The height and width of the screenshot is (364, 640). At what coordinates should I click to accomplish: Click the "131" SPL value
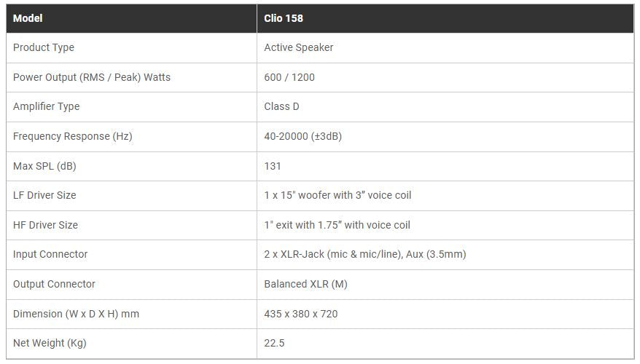click(x=272, y=166)
